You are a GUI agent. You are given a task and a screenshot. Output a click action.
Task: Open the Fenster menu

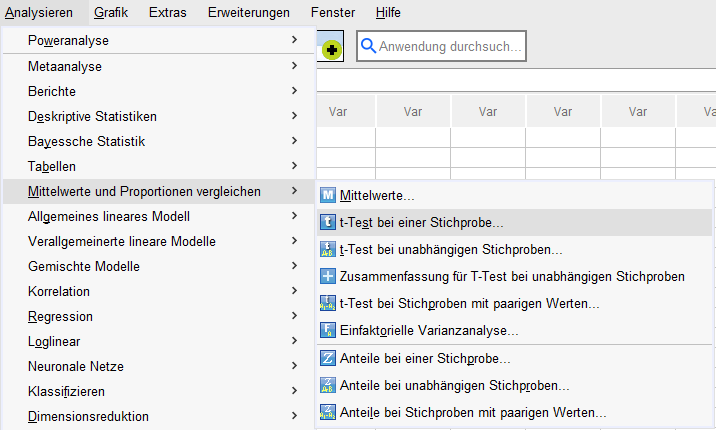pyautogui.click(x=333, y=12)
